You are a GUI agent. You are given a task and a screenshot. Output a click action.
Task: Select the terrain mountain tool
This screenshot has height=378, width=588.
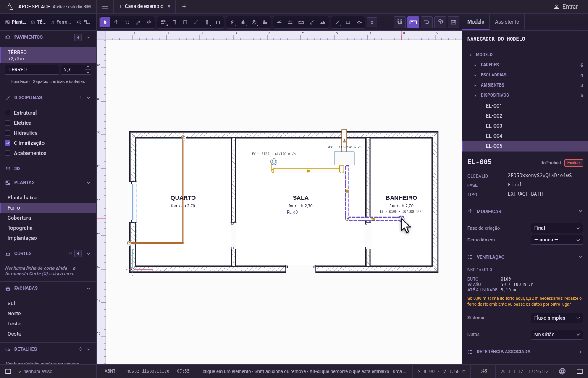click(x=323, y=22)
